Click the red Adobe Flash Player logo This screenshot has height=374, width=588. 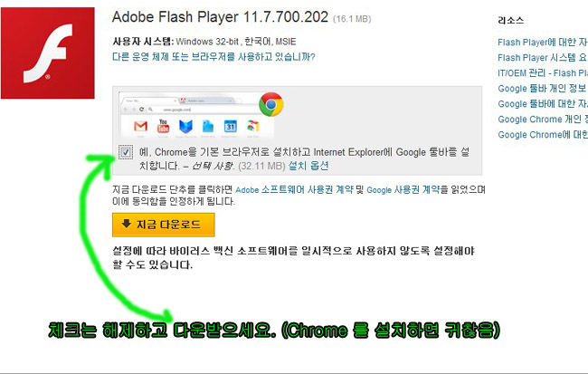point(48,53)
